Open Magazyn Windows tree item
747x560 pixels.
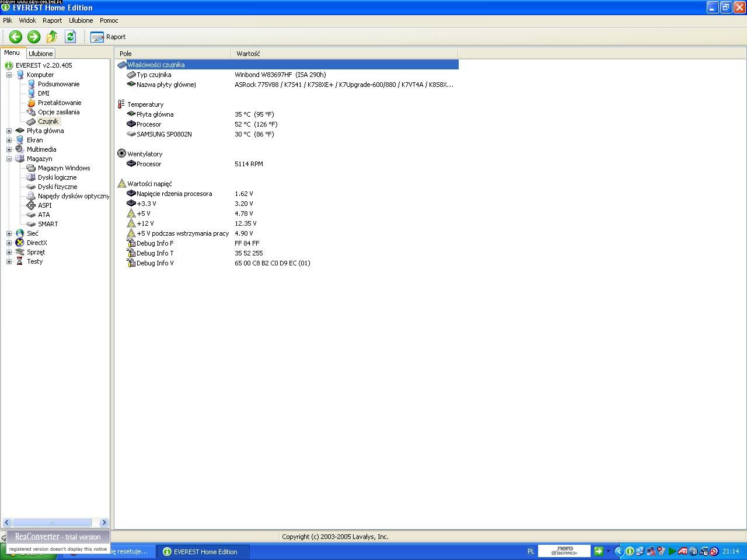click(x=64, y=168)
